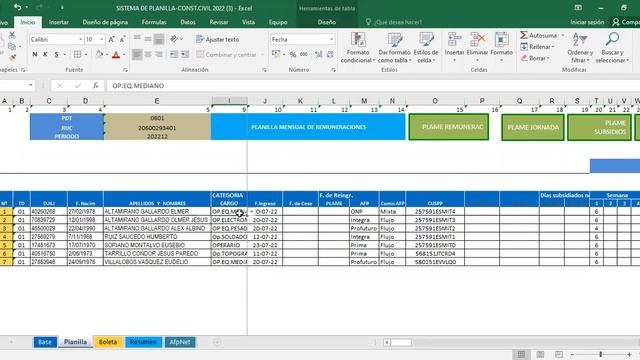
Task: Decrease font size with smaller A
Action: [122, 39]
